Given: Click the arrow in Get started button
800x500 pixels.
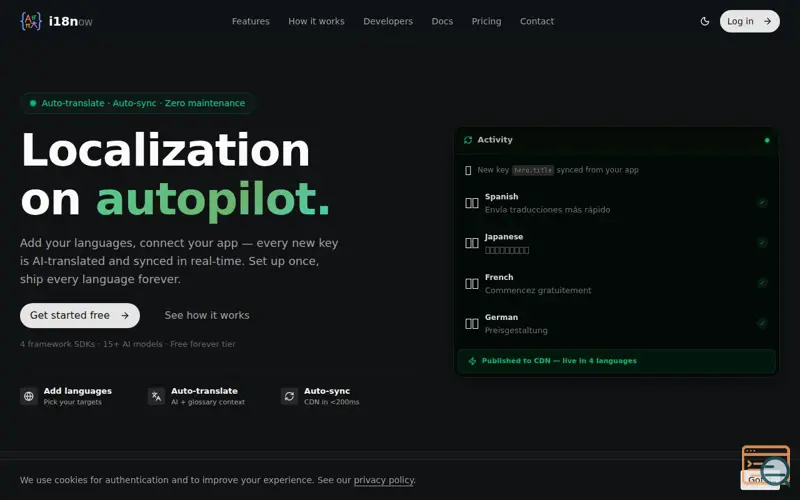Looking at the screenshot, I should (x=125, y=315).
